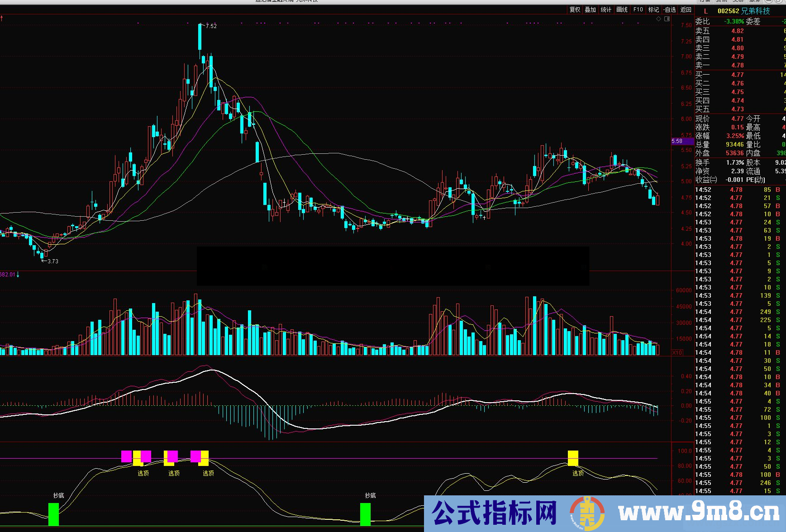The height and width of the screenshot is (532, 786).
Task: Select the 复权 price adjustment toolbar icon
Action: coord(574,9)
